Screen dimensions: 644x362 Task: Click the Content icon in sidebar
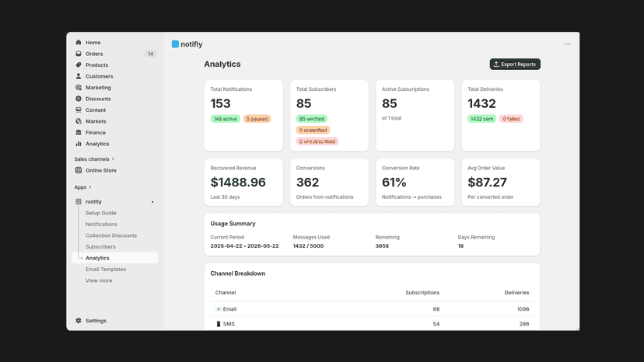click(79, 110)
